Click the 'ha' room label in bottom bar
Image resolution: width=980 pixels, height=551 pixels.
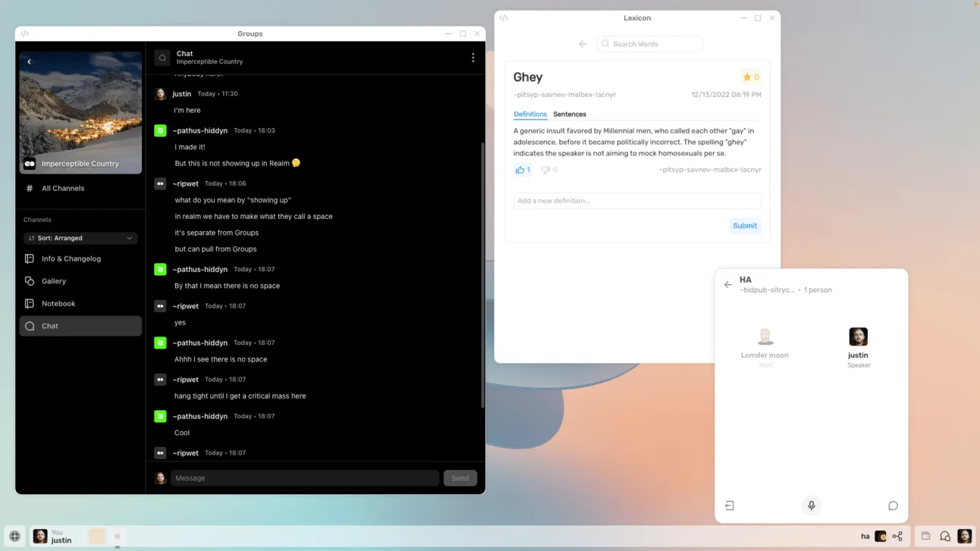click(x=865, y=536)
